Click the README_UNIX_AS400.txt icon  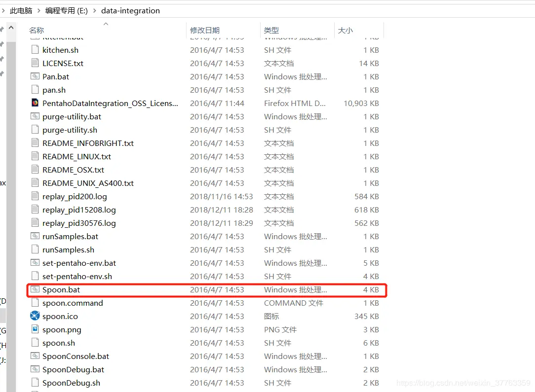coord(35,183)
